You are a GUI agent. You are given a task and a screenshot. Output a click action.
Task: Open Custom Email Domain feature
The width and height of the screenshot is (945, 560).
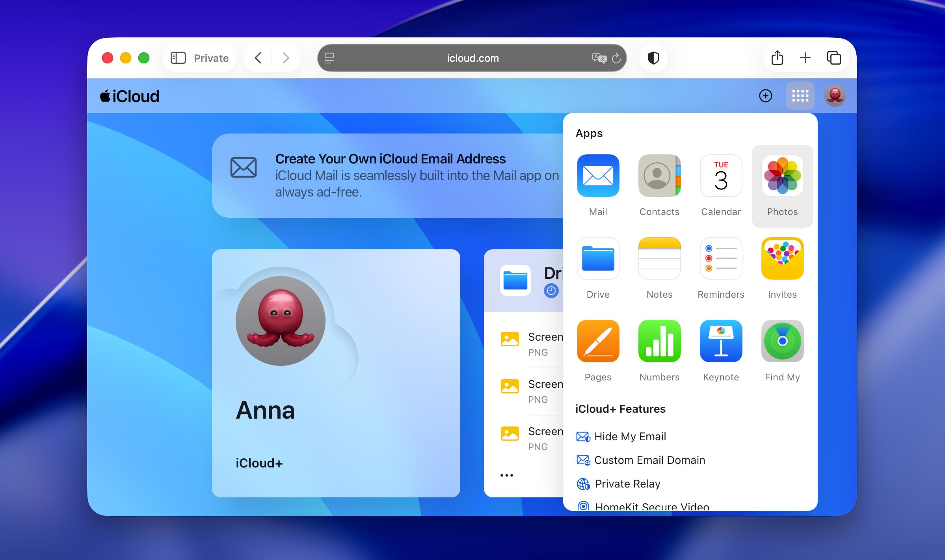coord(640,460)
